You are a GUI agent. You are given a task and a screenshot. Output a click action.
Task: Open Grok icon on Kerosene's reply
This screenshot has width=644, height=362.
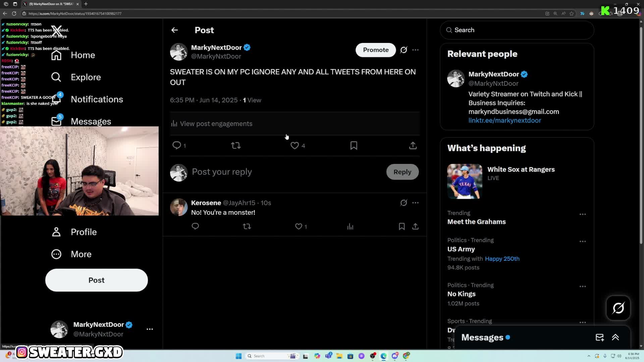point(404,203)
